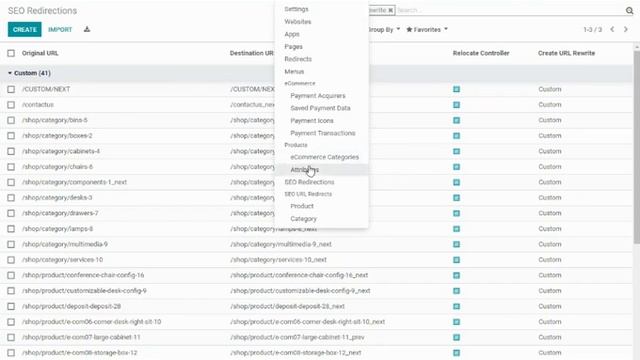Open eCommerce Categories menu item
This screenshot has width=640, height=360.
coord(324,157)
